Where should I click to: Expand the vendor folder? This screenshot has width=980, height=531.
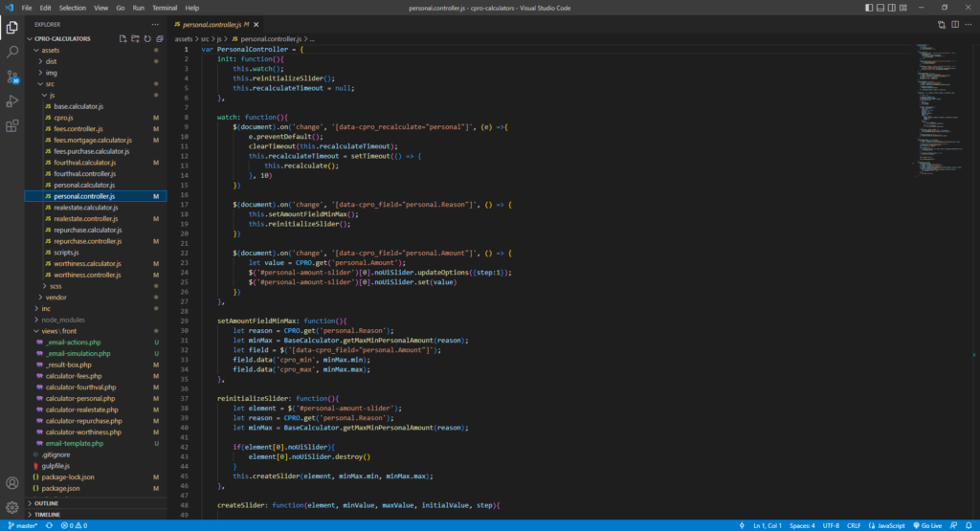(40, 298)
